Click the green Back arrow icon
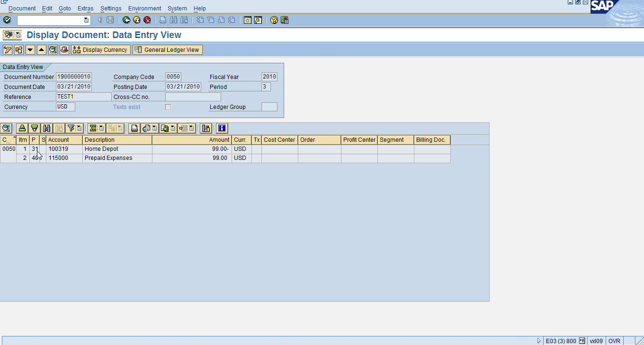This screenshot has width=644, height=345. click(x=126, y=20)
